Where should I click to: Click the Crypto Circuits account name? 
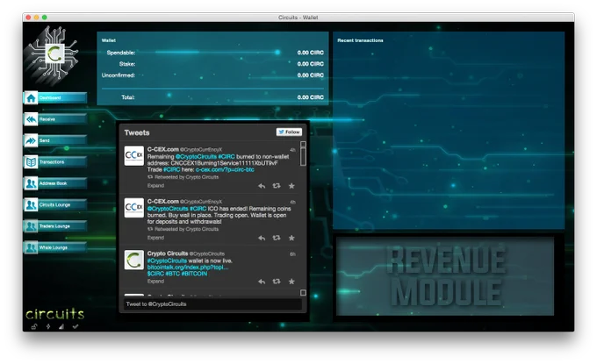coord(168,253)
